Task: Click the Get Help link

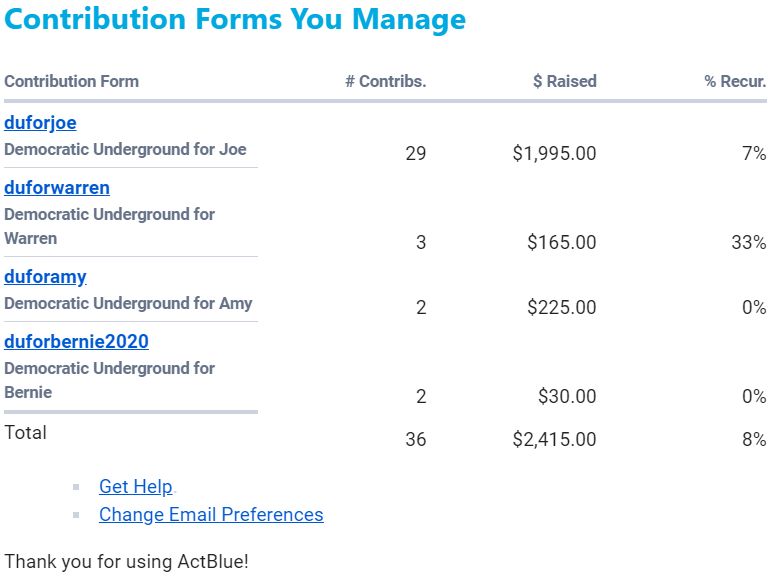Action: tap(135, 487)
